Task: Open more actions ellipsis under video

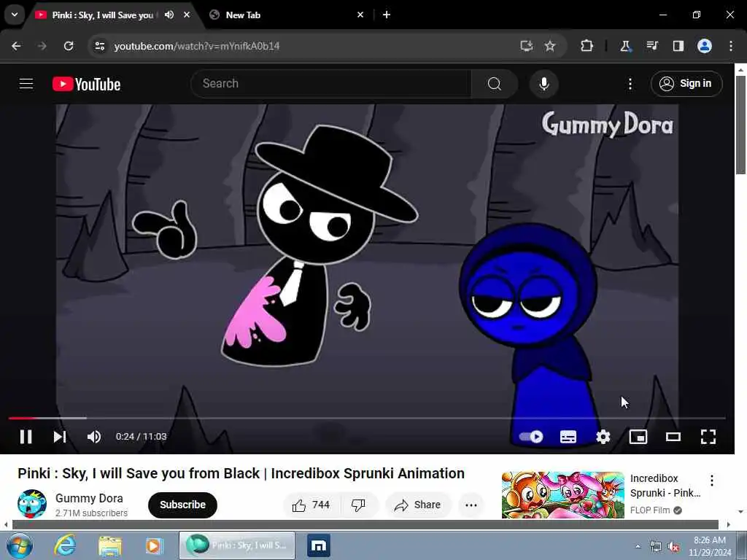Action: [471, 505]
